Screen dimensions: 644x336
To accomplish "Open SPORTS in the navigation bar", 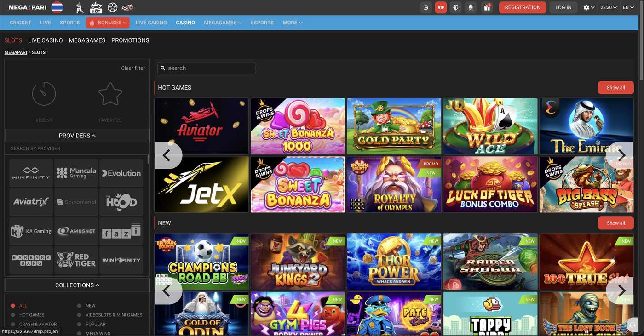I will [x=70, y=23].
